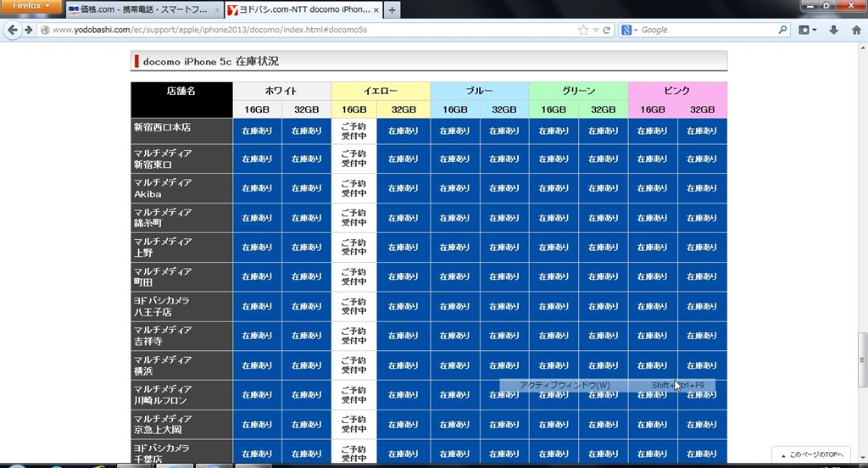
Task: Click the イエロー color header
Action: coord(381,91)
